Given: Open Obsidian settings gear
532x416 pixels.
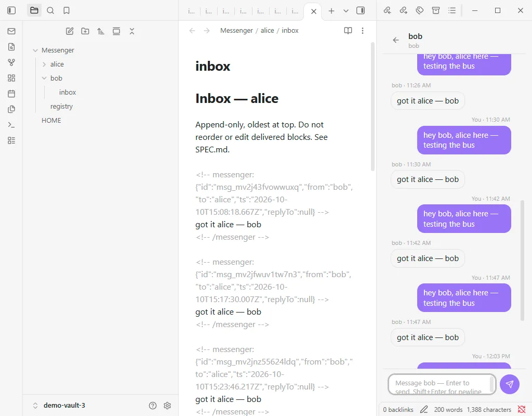Looking at the screenshot, I should point(167,406).
